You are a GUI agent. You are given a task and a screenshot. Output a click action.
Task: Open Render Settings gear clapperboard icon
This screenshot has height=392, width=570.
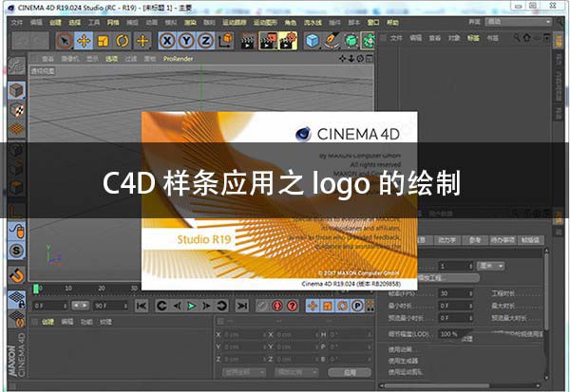[288, 41]
